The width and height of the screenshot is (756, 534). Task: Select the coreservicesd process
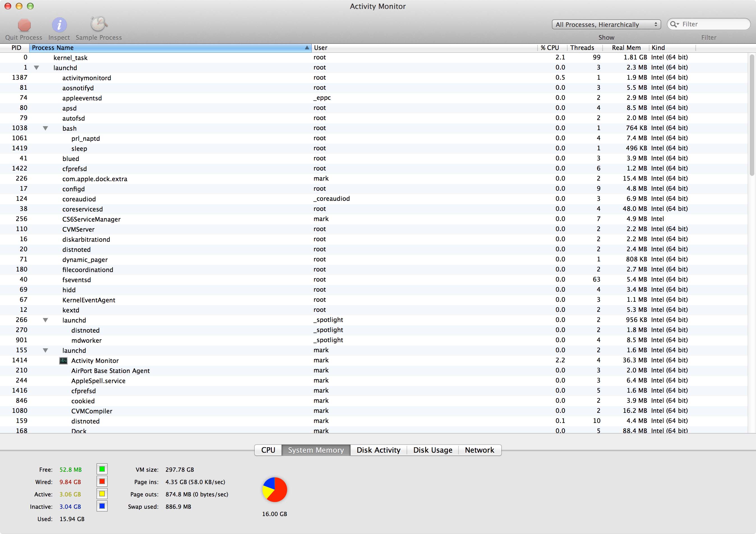(374, 209)
